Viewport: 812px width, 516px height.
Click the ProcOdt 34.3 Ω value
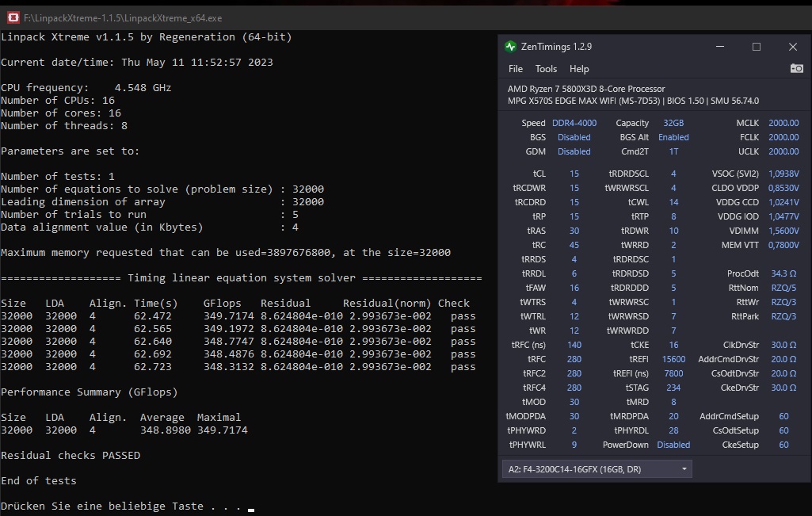click(x=783, y=273)
